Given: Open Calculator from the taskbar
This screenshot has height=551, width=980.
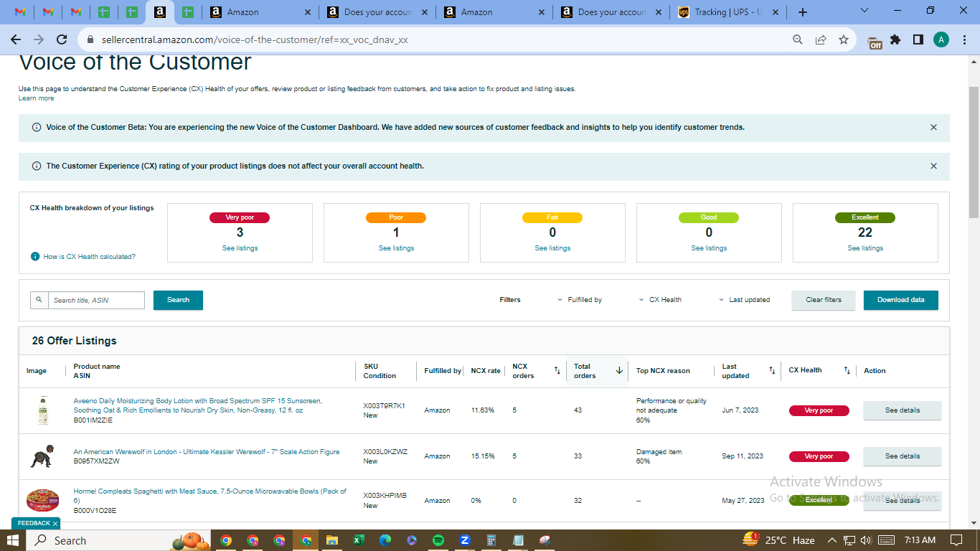Looking at the screenshot, I should 491,540.
